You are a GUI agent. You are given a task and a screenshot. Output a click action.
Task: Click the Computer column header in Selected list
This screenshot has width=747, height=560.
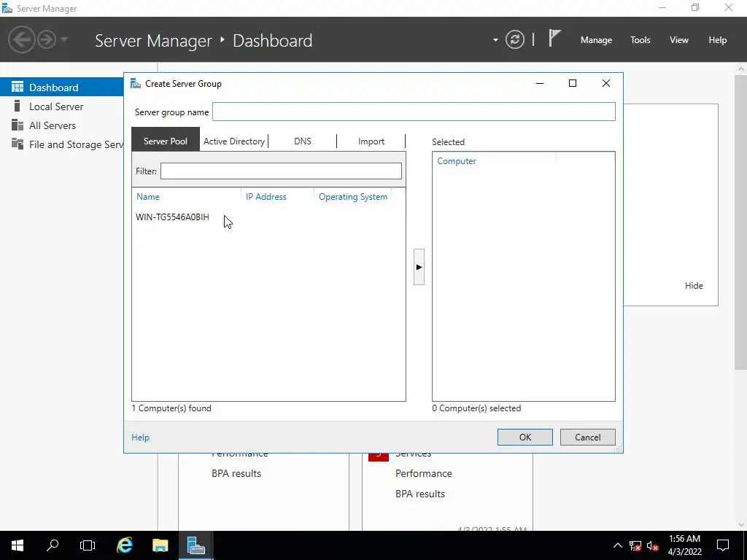click(457, 161)
